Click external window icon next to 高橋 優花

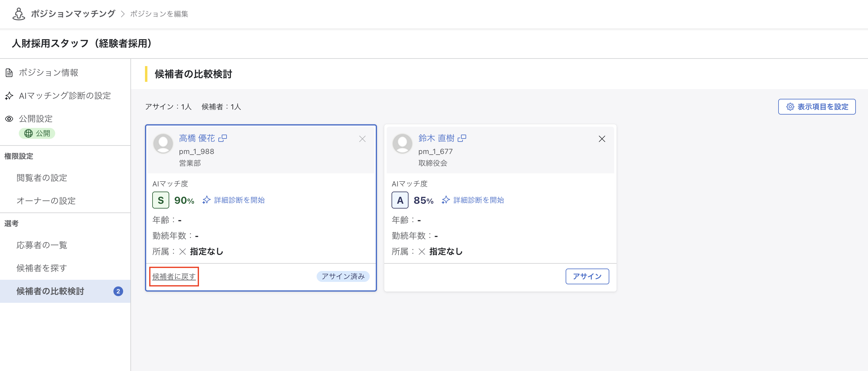click(223, 139)
